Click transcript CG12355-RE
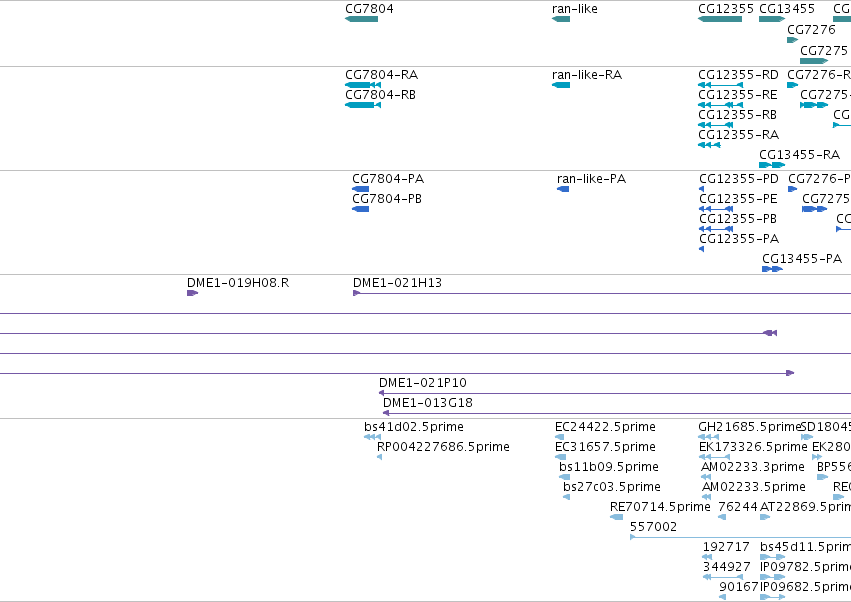This screenshot has height=602, width=851. pos(738,94)
